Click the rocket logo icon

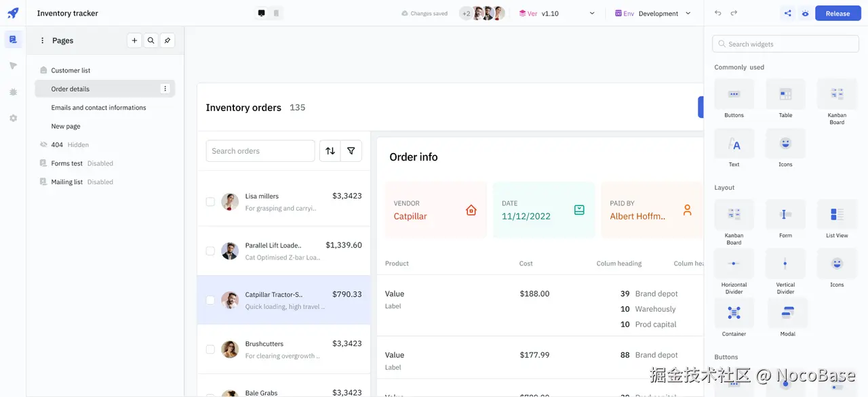tap(13, 13)
